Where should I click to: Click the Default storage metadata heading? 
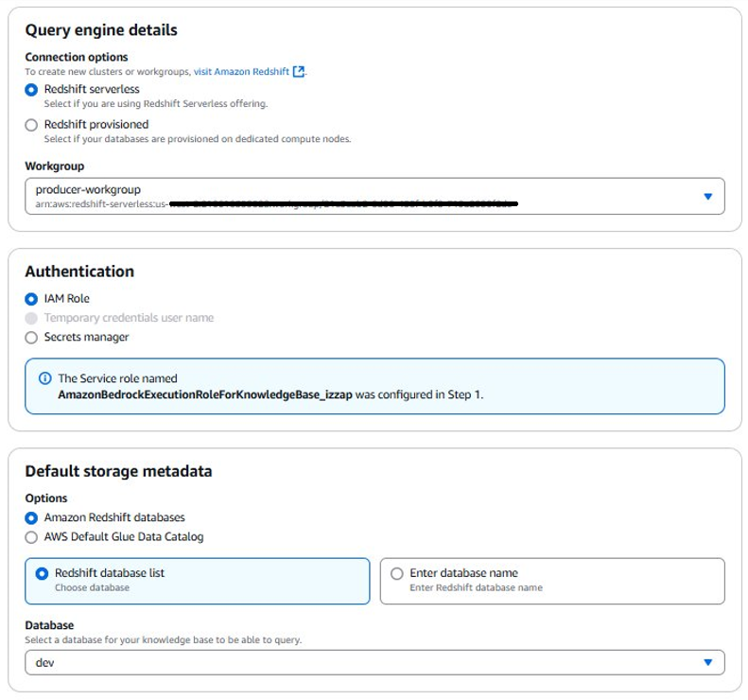[118, 471]
